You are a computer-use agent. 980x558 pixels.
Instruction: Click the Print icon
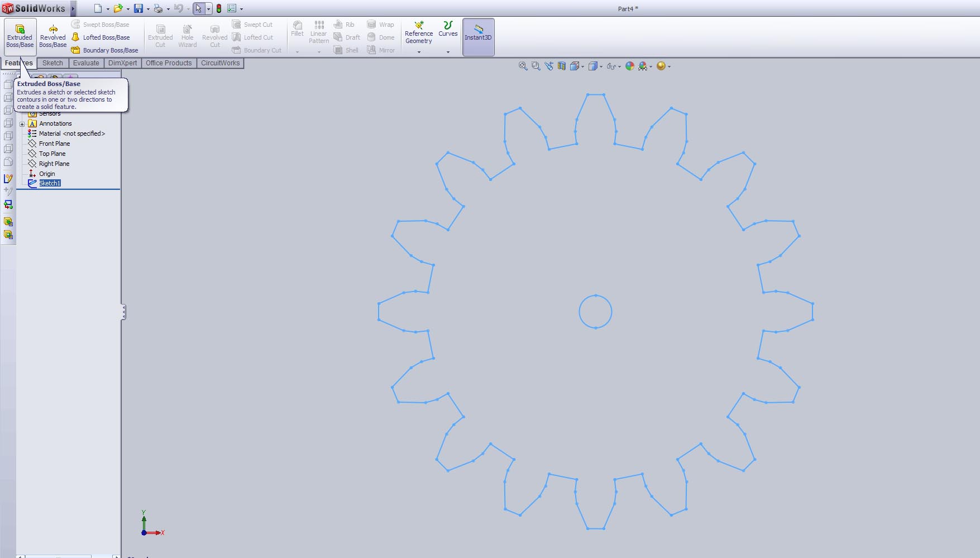click(x=159, y=8)
